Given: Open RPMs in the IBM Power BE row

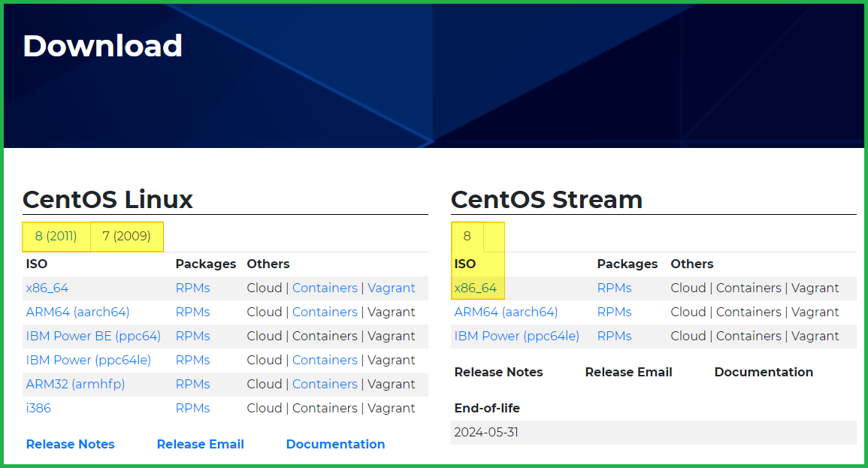Looking at the screenshot, I should pos(192,336).
